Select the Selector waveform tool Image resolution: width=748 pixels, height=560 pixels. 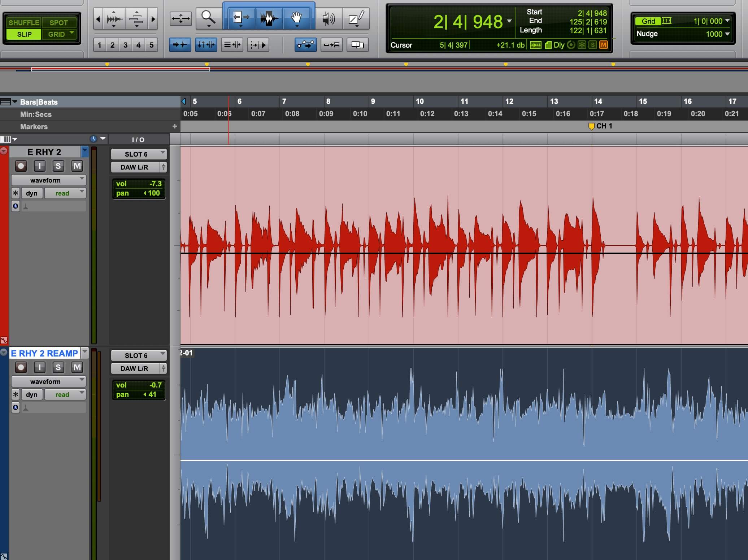(269, 18)
